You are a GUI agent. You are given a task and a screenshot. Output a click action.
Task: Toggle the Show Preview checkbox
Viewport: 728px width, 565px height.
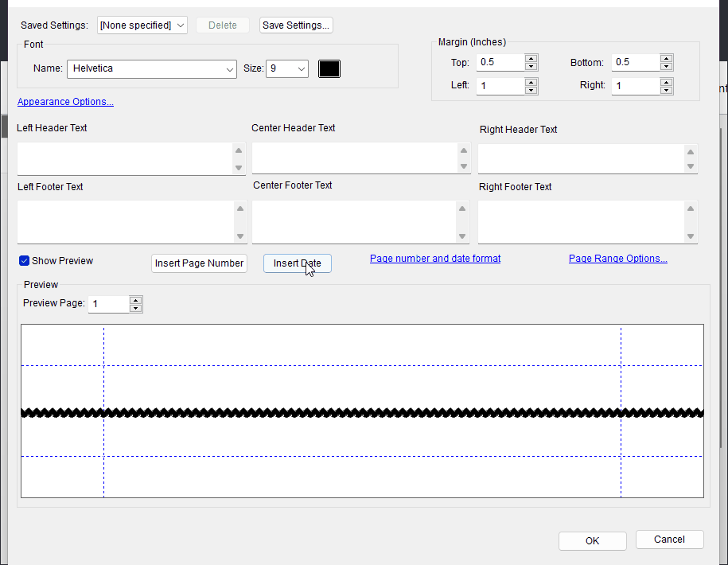(x=24, y=261)
